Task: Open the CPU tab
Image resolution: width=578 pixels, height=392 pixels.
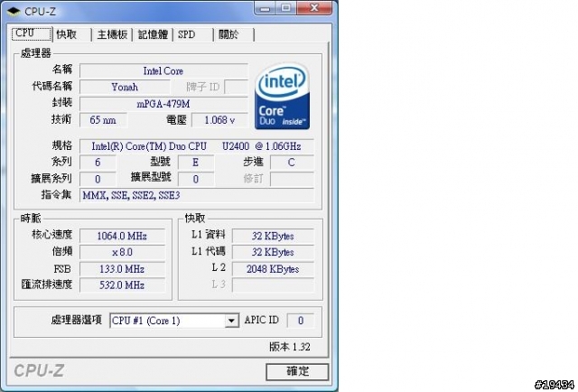Action: point(32,34)
